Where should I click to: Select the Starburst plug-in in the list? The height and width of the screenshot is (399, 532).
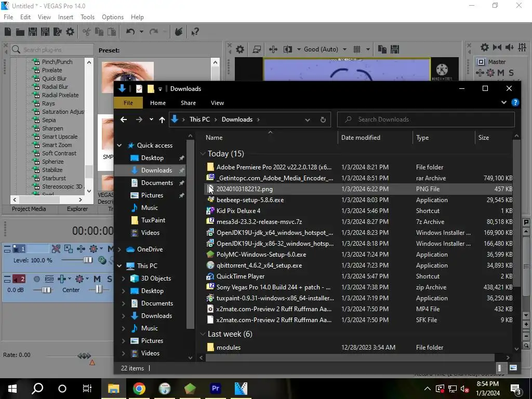[54, 178]
